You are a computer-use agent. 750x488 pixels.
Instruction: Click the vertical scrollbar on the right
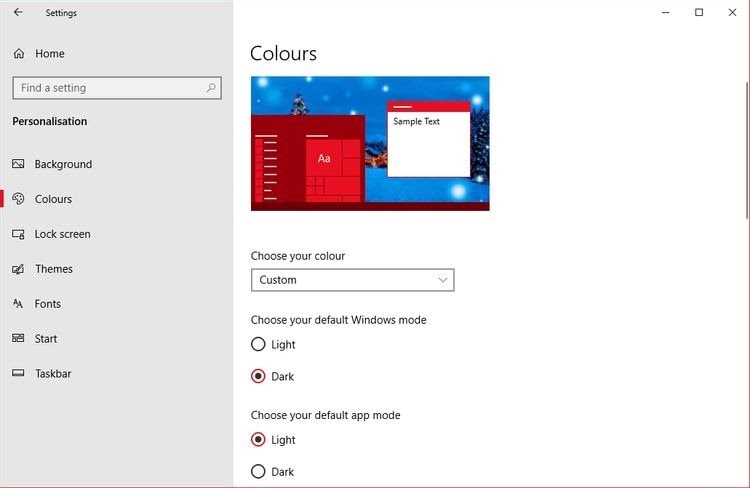click(747, 150)
